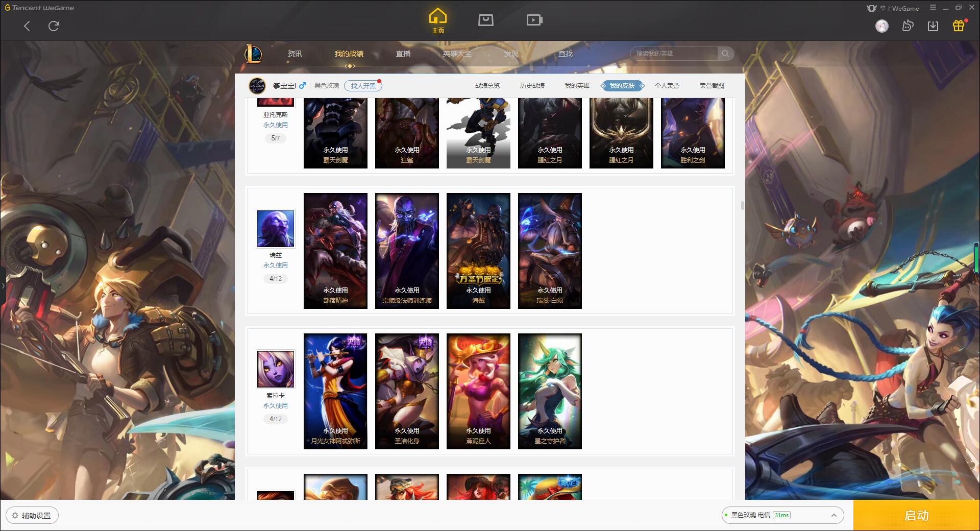The width and height of the screenshot is (980, 531).
Task: Select the 我的皮肤 sub-tab
Action: tap(622, 86)
